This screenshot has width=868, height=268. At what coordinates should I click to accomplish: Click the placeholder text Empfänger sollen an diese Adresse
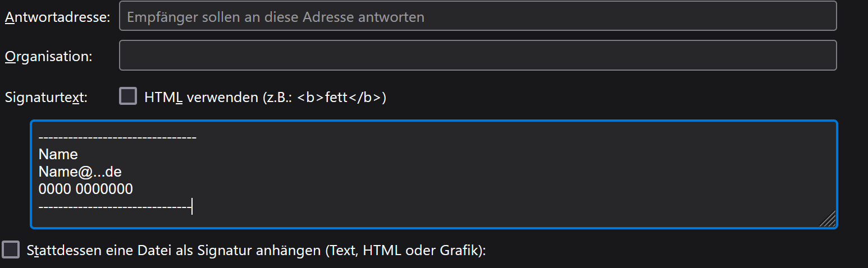coord(275,17)
